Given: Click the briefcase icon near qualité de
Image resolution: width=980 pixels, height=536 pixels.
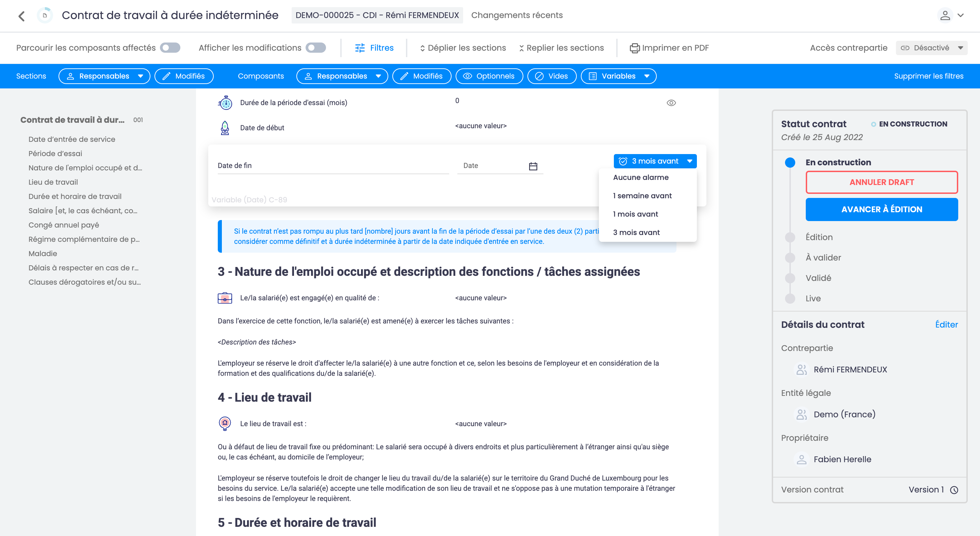Looking at the screenshot, I should tap(225, 298).
